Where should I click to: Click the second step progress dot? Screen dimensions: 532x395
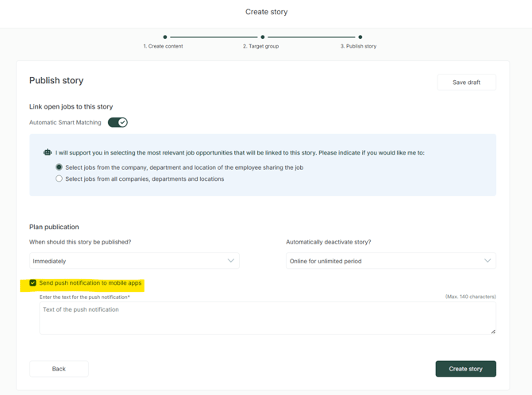click(x=263, y=37)
